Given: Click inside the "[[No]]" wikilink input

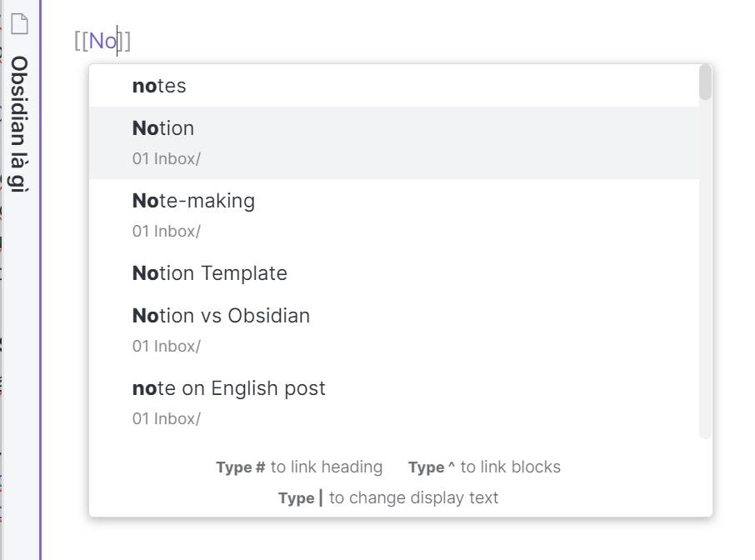Looking at the screenshot, I should point(103,39).
